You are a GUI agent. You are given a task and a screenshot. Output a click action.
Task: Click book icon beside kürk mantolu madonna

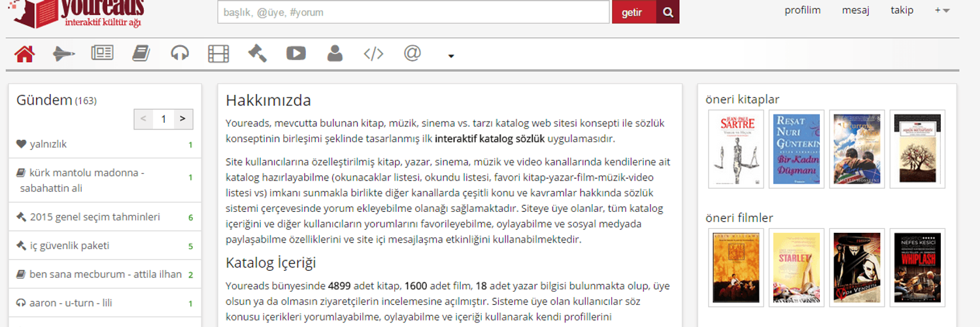[x=21, y=173]
